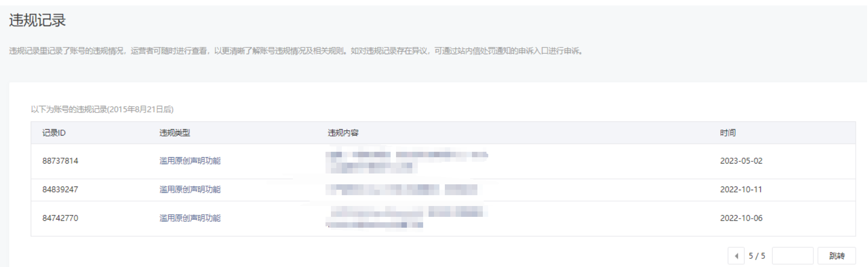
Task: Click the date 2022-10-11
Action: [741, 189]
